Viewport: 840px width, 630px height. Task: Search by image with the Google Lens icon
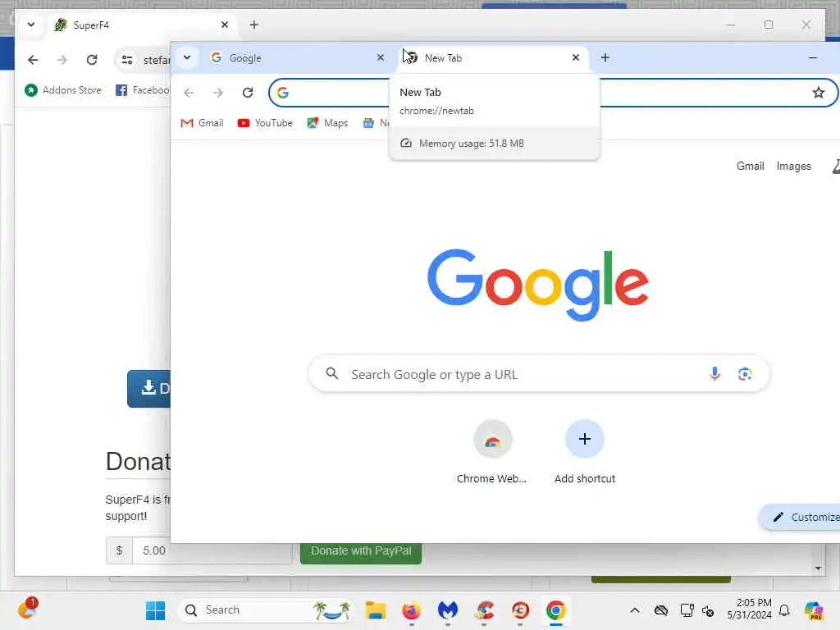745,374
